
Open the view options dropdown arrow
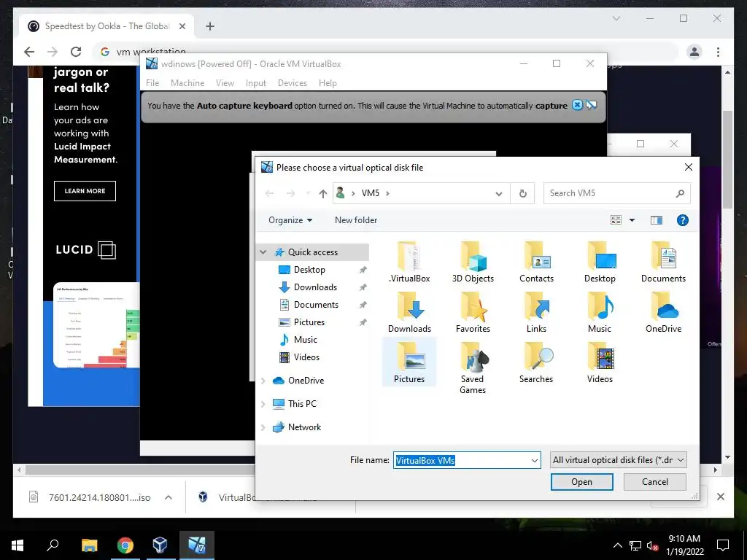click(632, 220)
